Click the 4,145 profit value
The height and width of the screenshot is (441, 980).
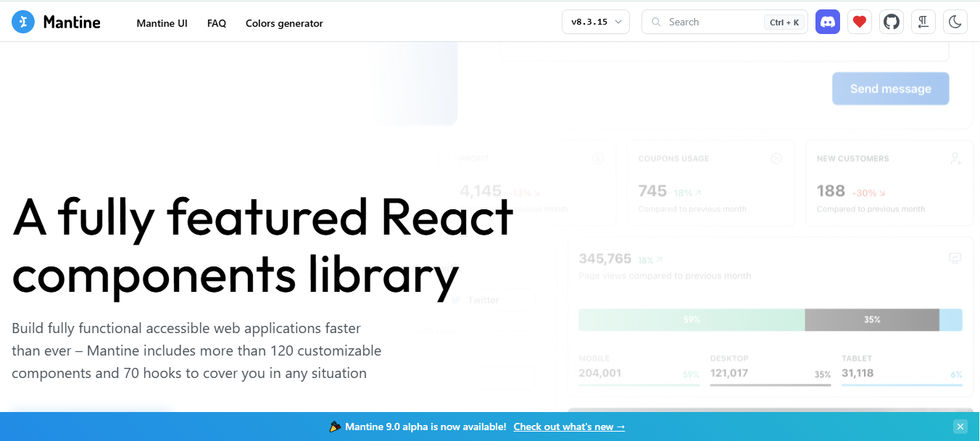481,190
